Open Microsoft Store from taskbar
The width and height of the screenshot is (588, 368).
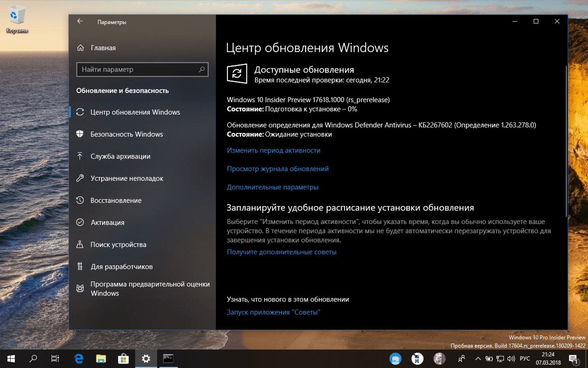124,359
